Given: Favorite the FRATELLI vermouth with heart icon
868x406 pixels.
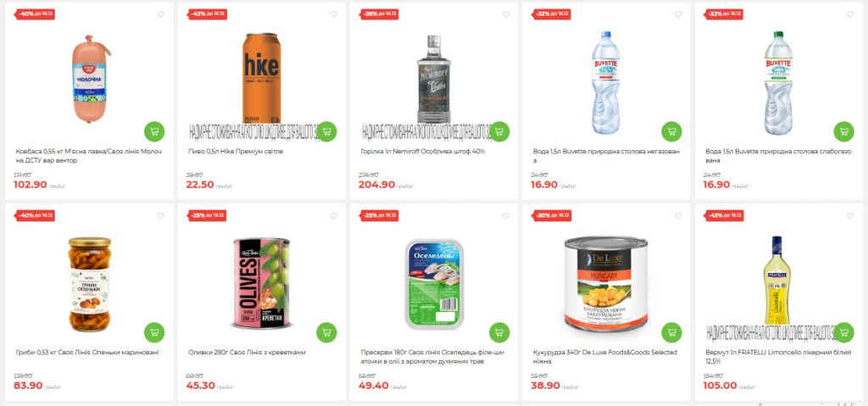Looking at the screenshot, I should tap(850, 216).
